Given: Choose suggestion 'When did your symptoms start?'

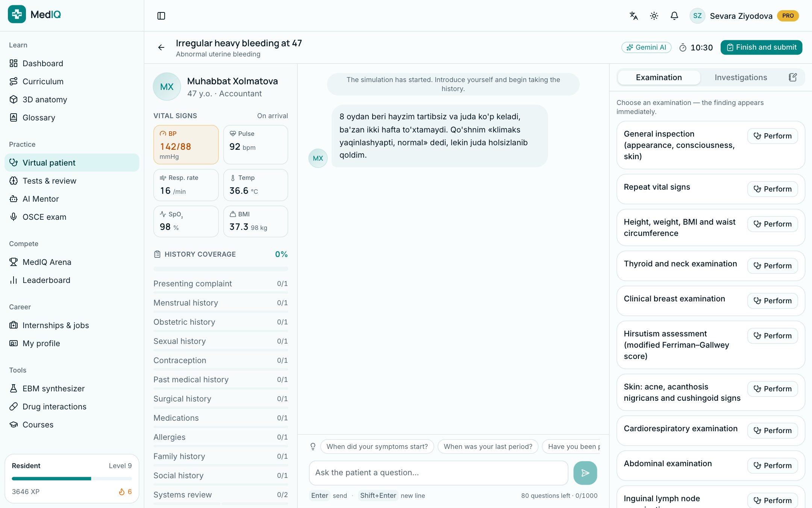Looking at the screenshot, I should 377,447.
